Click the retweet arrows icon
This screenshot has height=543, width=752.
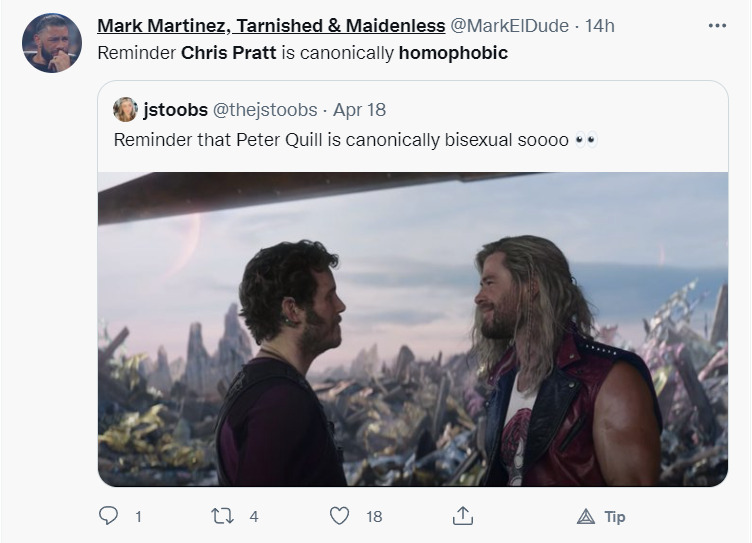point(225,516)
